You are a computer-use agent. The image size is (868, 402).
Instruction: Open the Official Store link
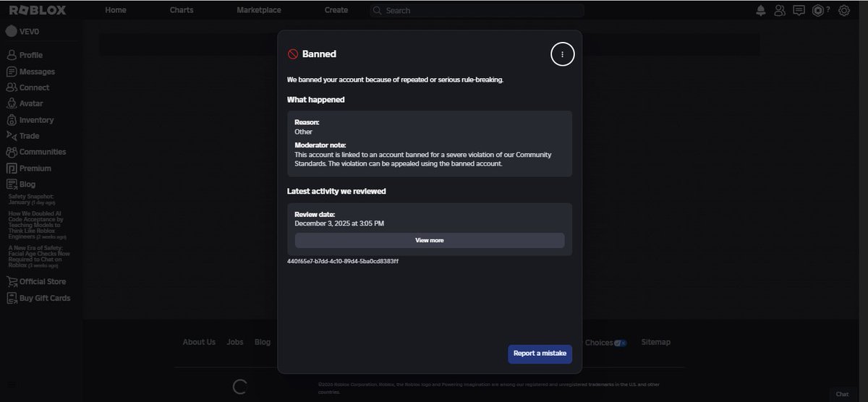click(x=43, y=281)
